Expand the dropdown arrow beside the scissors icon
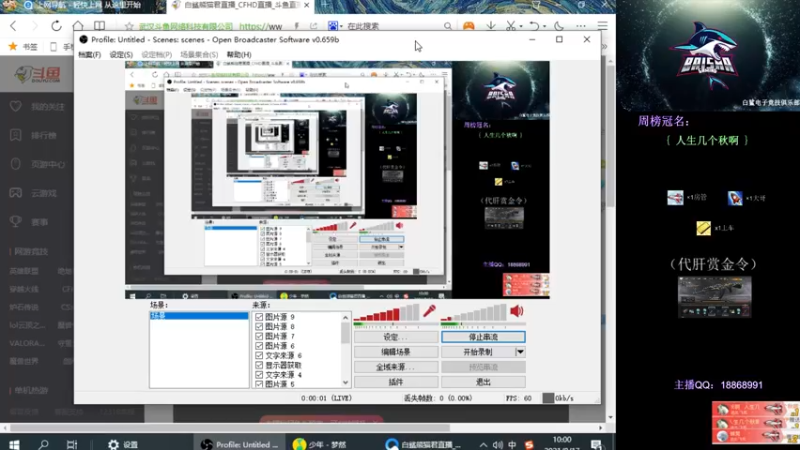The height and width of the screenshot is (450, 800). tap(520, 26)
